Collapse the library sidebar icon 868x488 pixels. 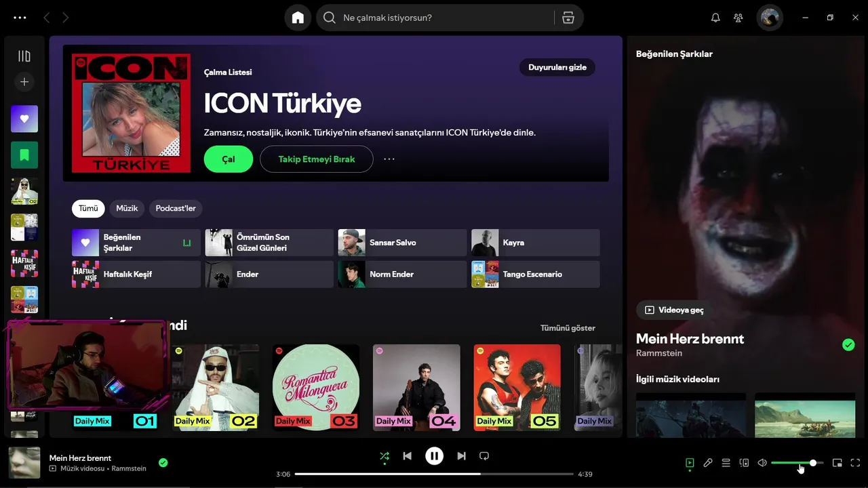coord(24,56)
